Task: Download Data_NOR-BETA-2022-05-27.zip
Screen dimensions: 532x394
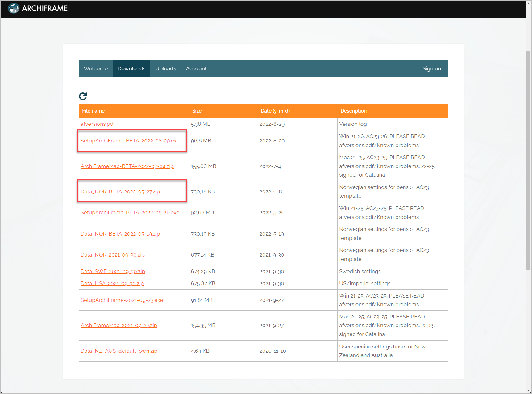Action: (120, 191)
